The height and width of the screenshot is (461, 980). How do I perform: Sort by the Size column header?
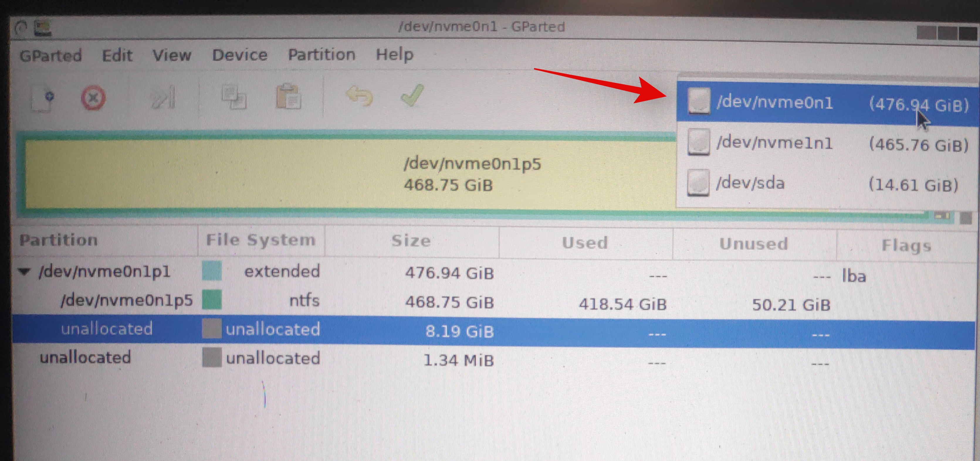pos(411,241)
